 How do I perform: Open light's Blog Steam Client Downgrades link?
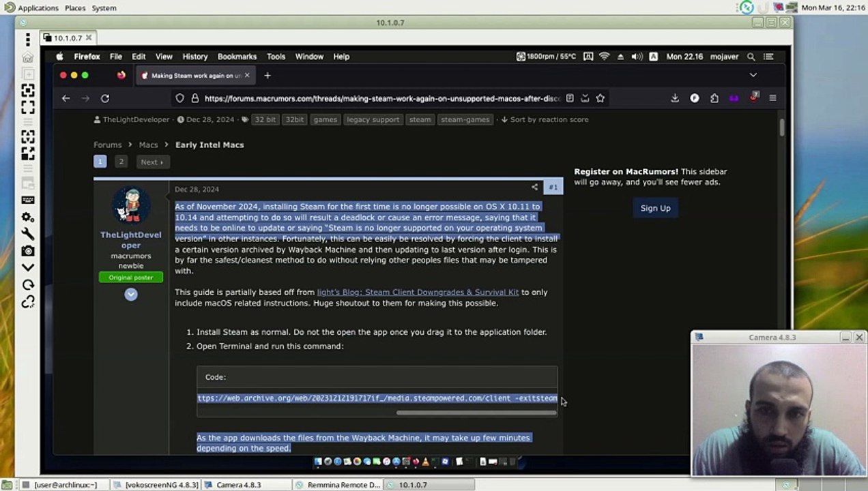[x=418, y=292]
